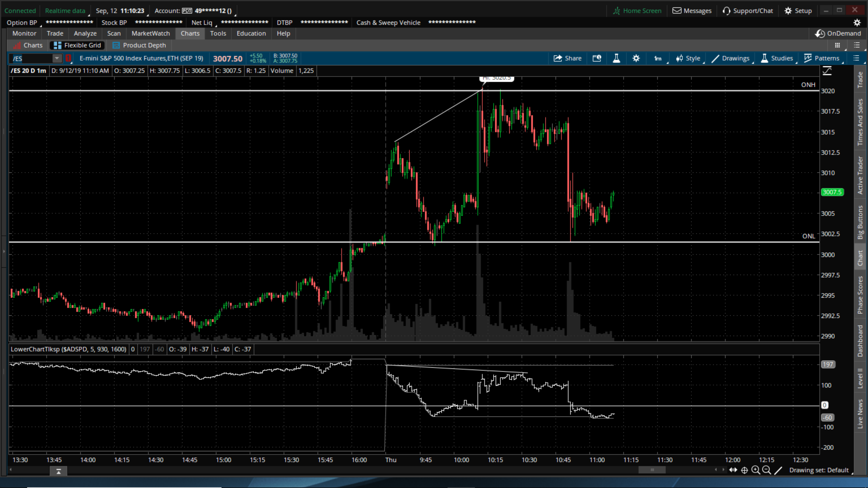The image size is (868, 488).
Task: Click the Hi: 3020.5 high price bubble
Action: click(x=497, y=78)
